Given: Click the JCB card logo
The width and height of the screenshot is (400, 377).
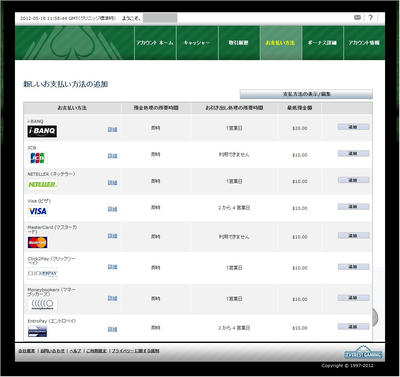Looking at the screenshot, I should pyautogui.click(x=37, y=158).
